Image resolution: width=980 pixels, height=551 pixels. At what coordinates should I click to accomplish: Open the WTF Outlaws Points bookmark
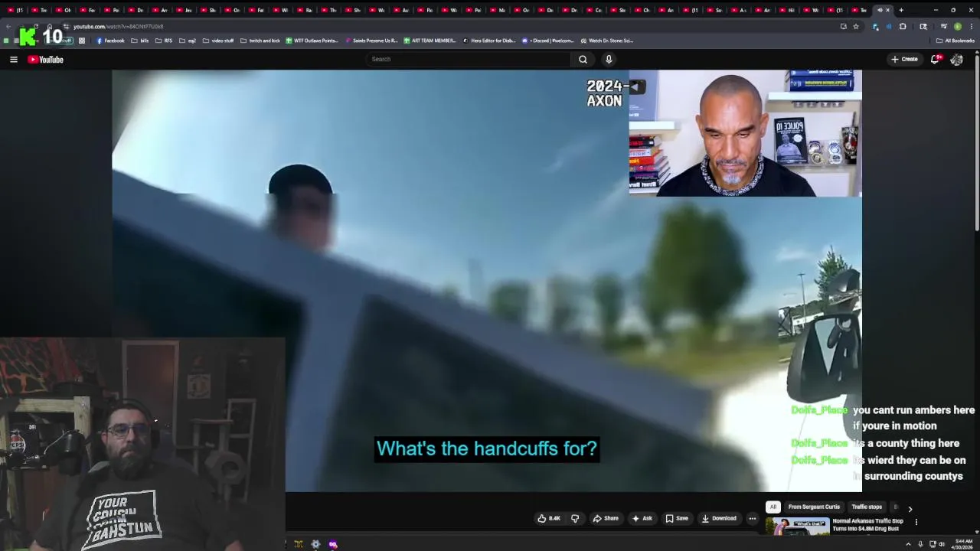pos(312,41)
